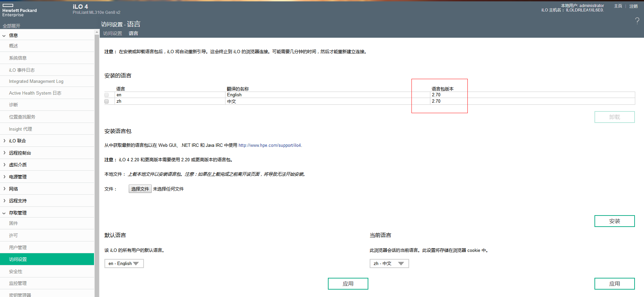Click the 卸载 uninstall button

point(615,117)
